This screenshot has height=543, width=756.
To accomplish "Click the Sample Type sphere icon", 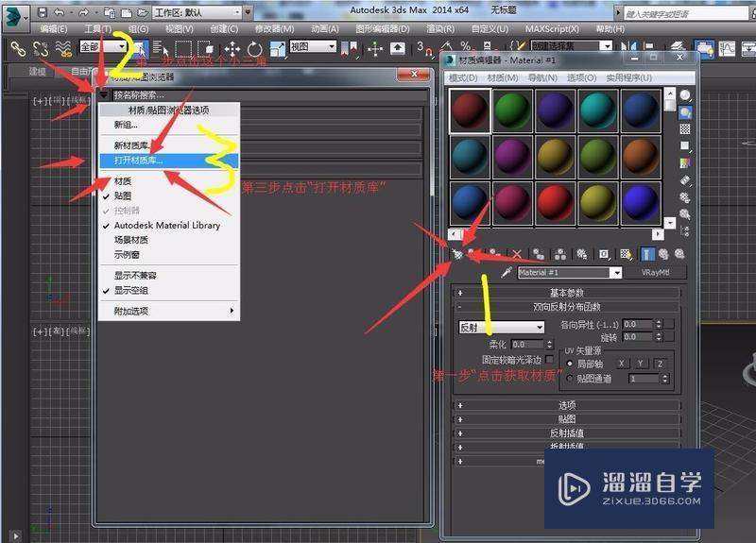I will (x=684, y=95).
